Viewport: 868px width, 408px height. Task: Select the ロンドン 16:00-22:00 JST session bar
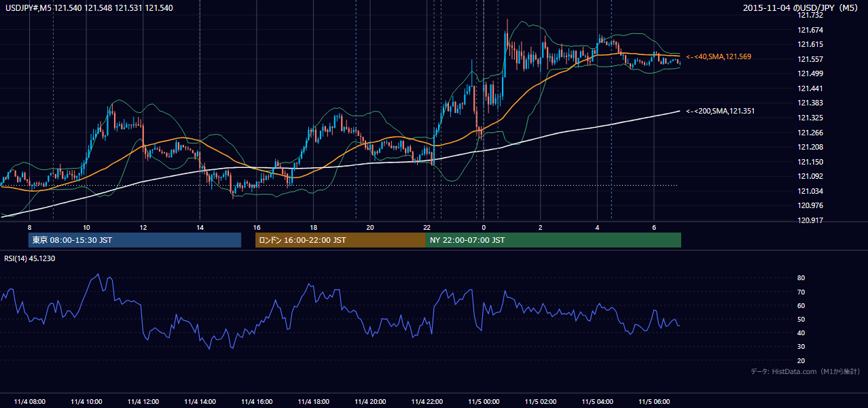[340, 240]
